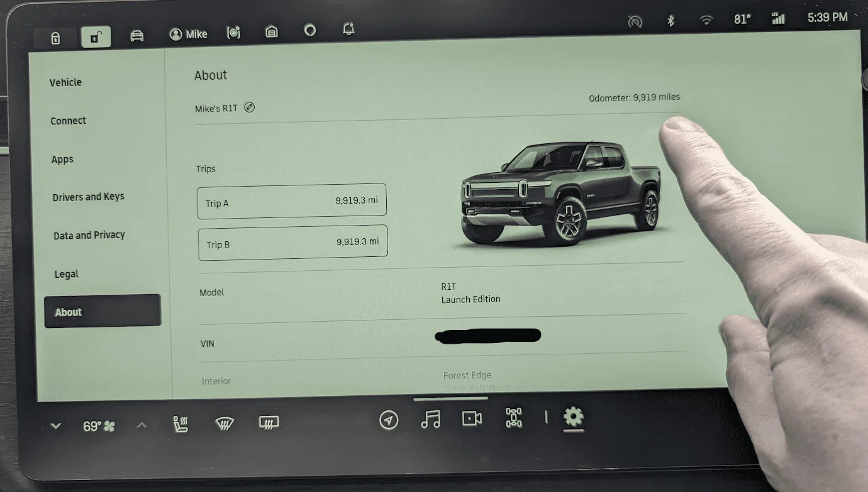Toggle rear window defrost
Viewport: 868px width, 492px height.
click(x=269, y=423)
